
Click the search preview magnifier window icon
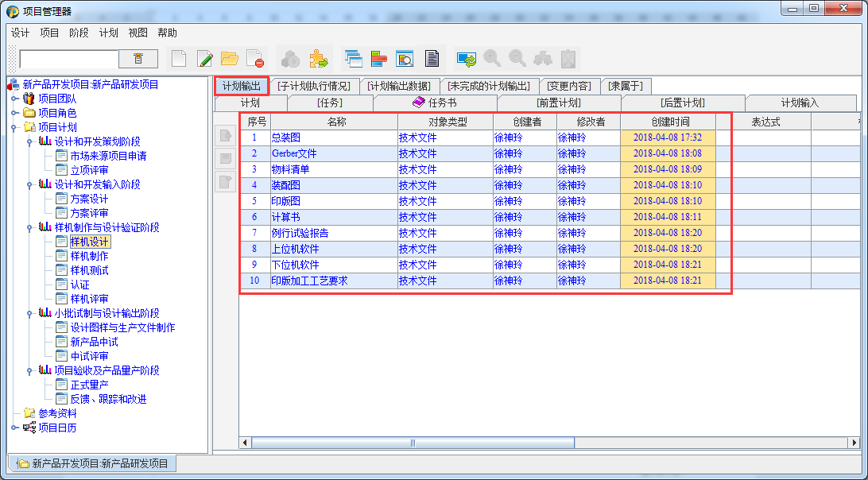click(x=405, y=58)
